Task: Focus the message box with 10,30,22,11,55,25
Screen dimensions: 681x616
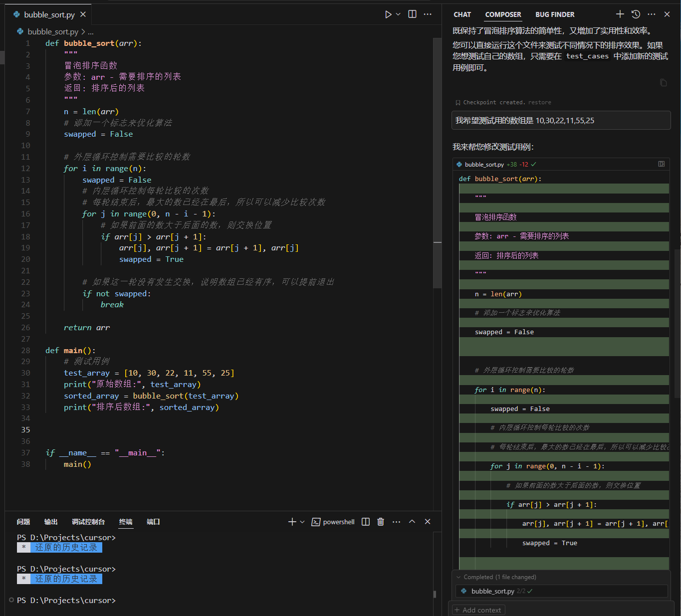Action: [561, 120]
